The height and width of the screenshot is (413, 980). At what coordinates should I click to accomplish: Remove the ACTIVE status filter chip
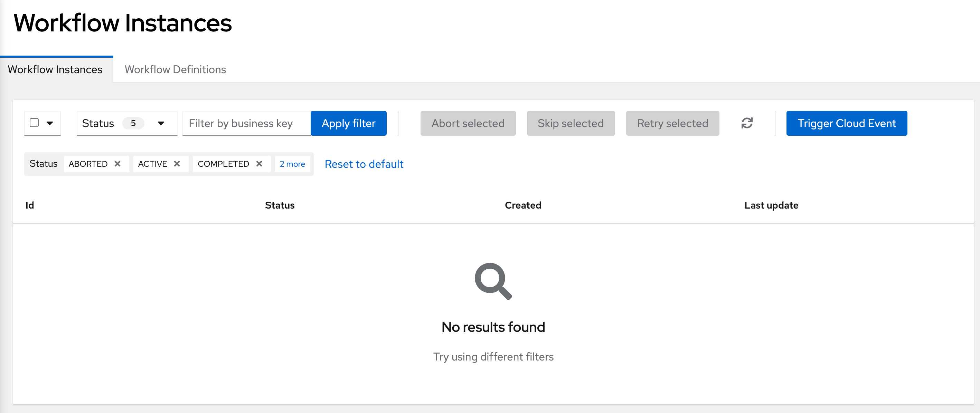[177, 164]
